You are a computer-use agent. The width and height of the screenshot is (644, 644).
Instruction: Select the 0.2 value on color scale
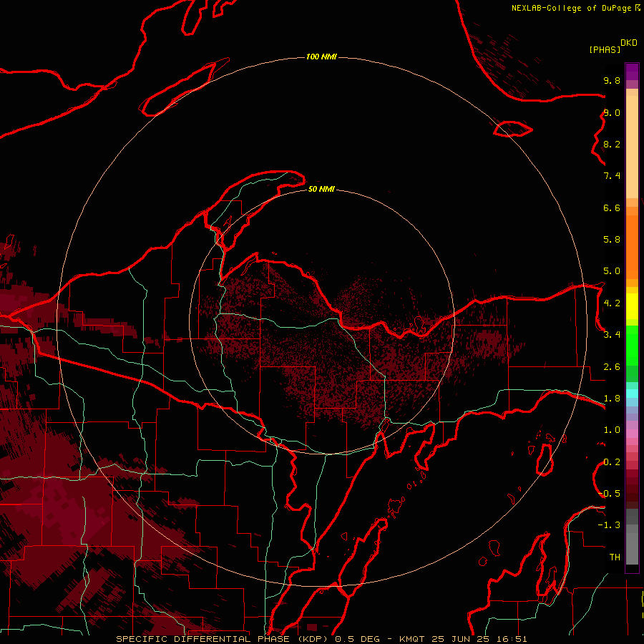612,462
